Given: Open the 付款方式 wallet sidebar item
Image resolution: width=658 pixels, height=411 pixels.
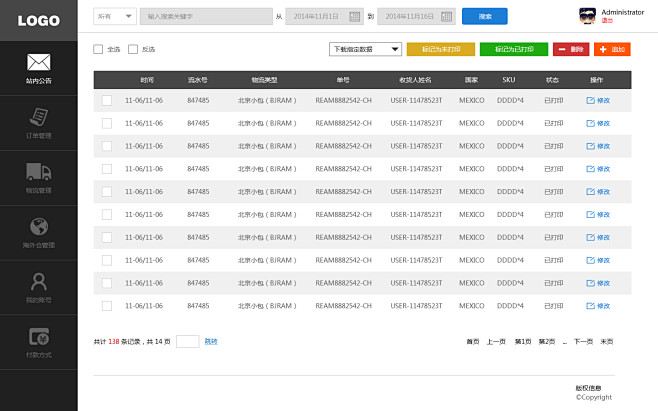Looking at the screenshot, I should [39, 342].
